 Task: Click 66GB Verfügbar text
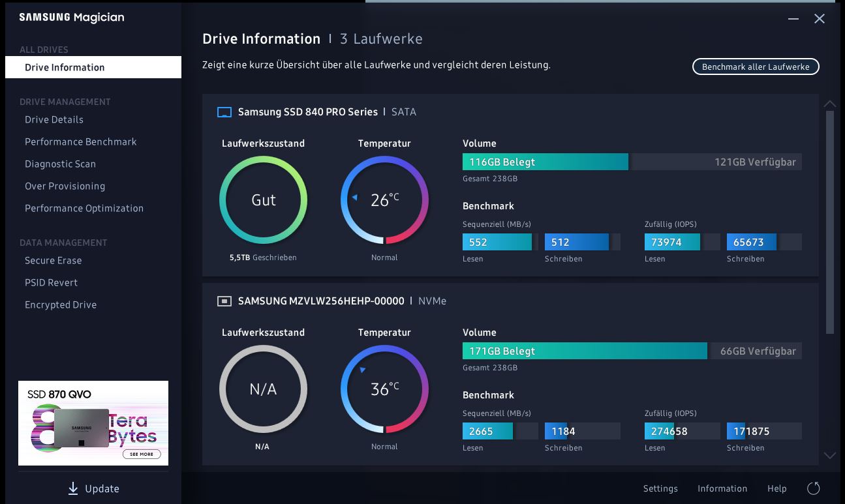(x=758, y=351)
